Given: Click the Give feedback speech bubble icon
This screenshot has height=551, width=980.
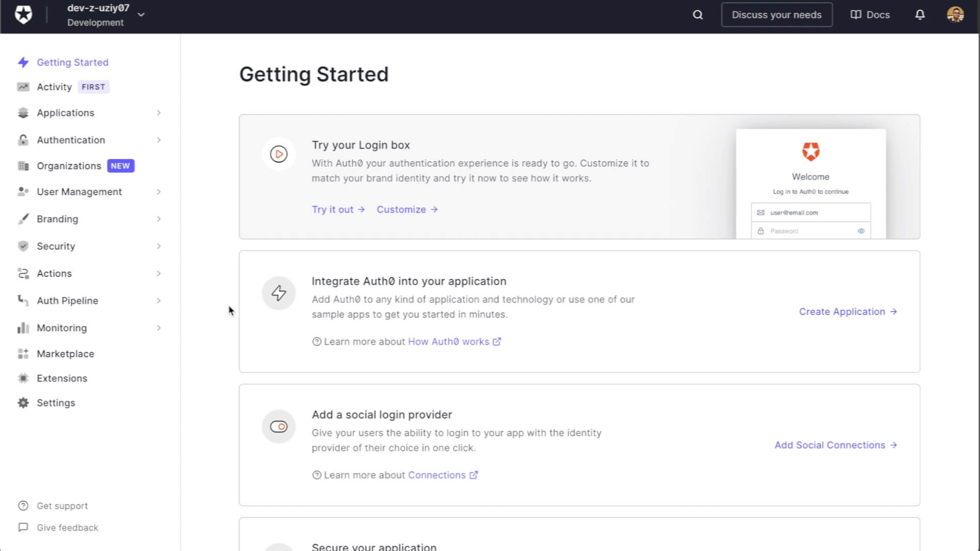Looking at the screenshot, I should 23,528.
